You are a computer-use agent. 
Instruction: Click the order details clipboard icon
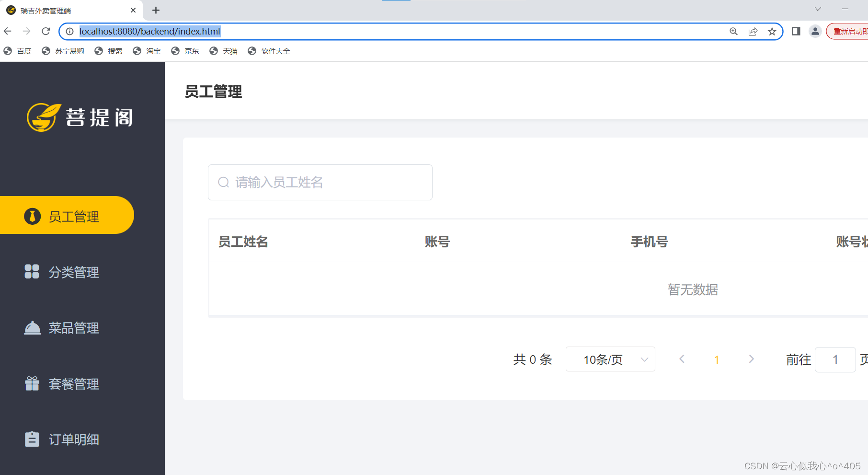[32, 439]
